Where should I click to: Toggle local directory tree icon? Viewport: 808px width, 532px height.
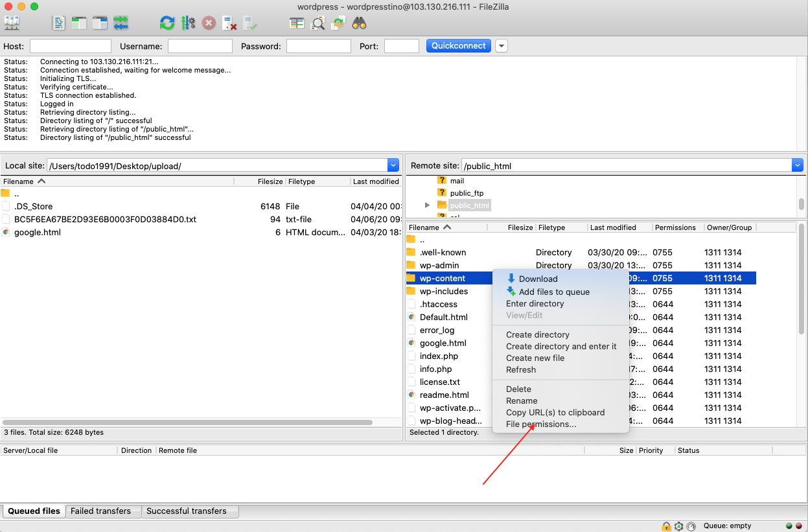tap(79, 24)
